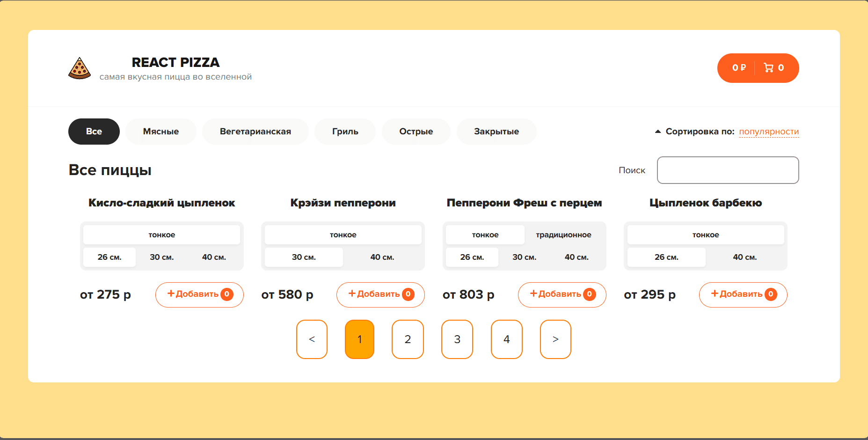Open the shopping cart icon
868x440 pixels.
(770, 67)
